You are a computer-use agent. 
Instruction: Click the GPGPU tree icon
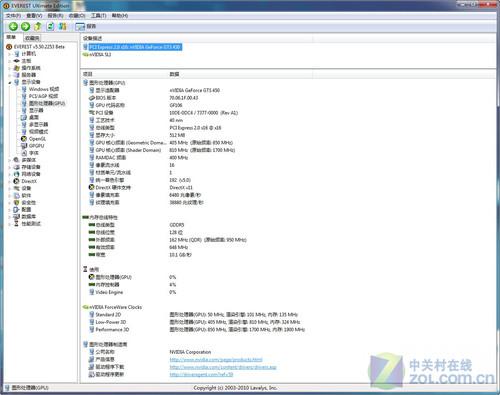pyautogui.click(x=24, y=146)
